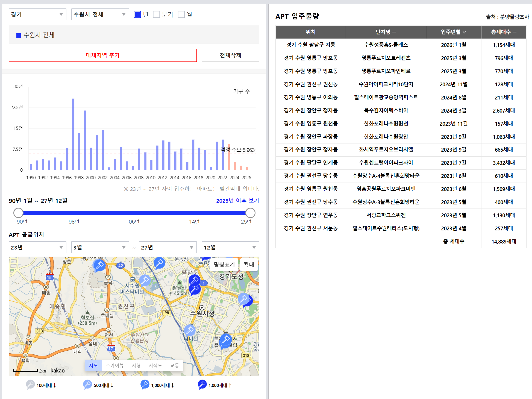
Task: Open the 2023년 이후 보기 link
Action: click(x=237, y=201)
